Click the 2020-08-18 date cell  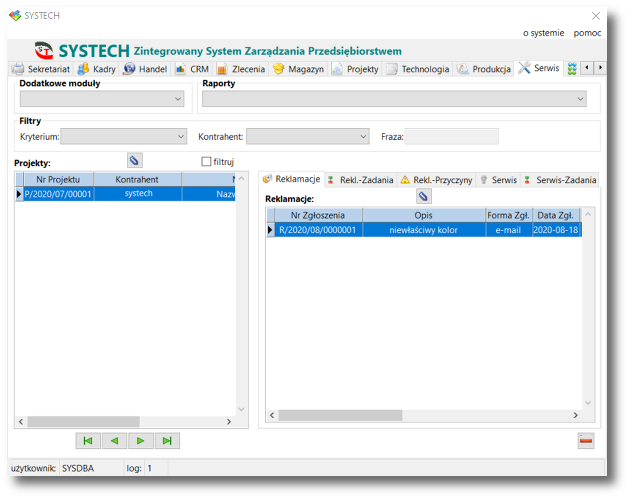tap(556, 230)
